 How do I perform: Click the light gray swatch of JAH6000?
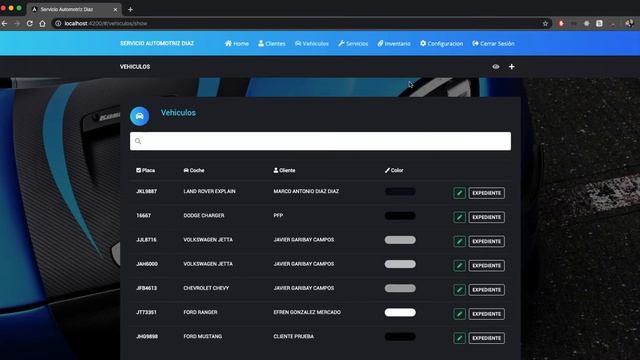(400, 264)
